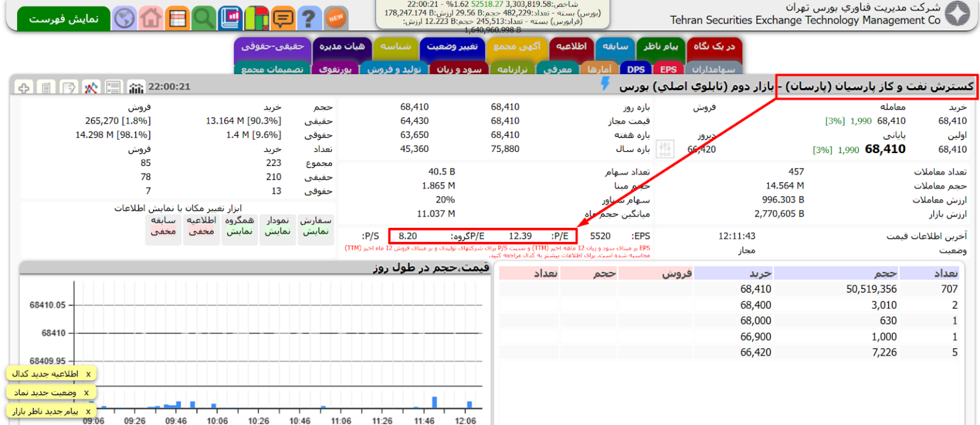Click the line chart icon in symbol header
The image size is (980, 425).
[91, 87]
